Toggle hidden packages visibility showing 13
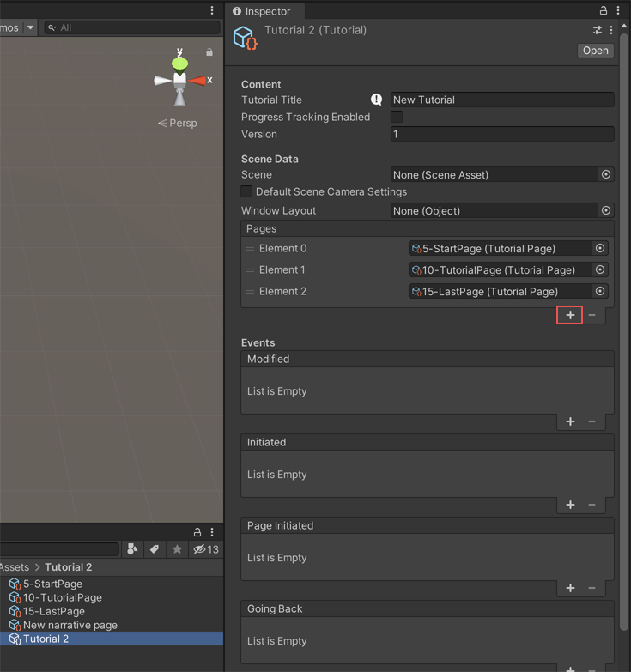This screenshot has height=672, width=631. [x=206, y=549]
